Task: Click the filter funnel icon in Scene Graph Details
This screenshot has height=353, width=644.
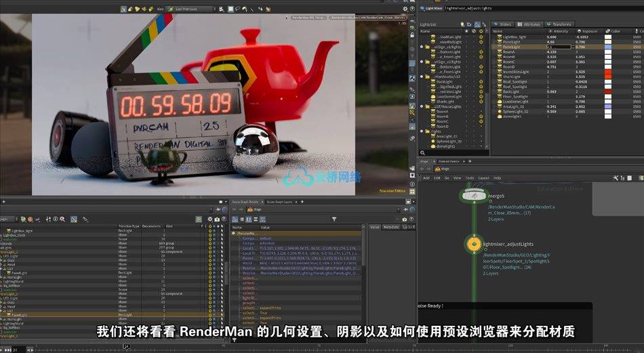Action: click(x=334, y=220)
